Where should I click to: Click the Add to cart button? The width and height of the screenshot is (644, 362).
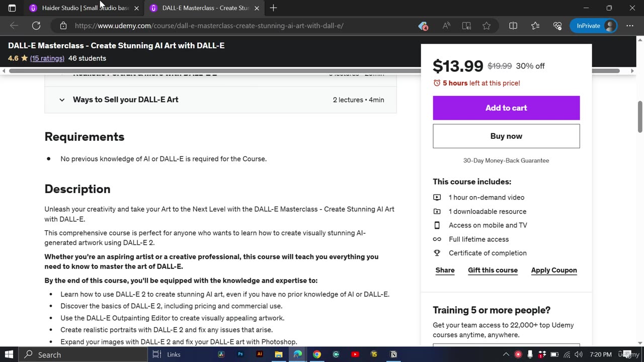tap(506, 108)
